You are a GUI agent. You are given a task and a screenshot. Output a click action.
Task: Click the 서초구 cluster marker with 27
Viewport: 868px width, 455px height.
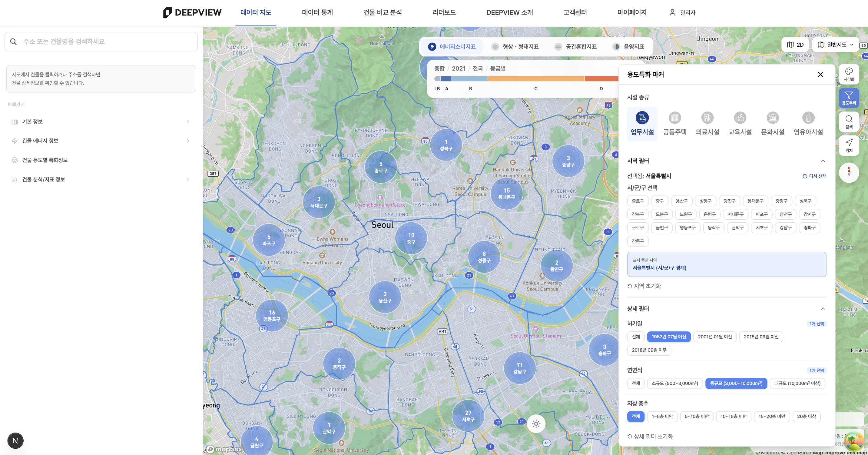(468, 416)
